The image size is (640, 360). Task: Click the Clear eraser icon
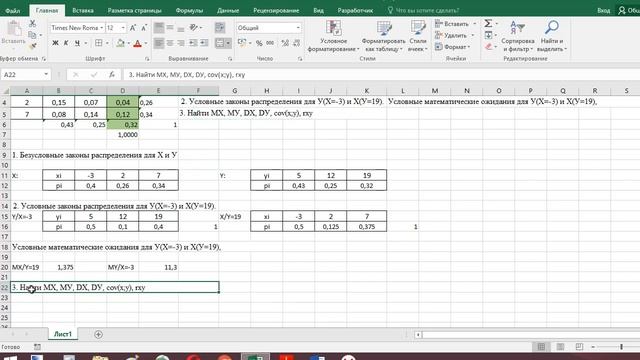click(x=489, y=47)
